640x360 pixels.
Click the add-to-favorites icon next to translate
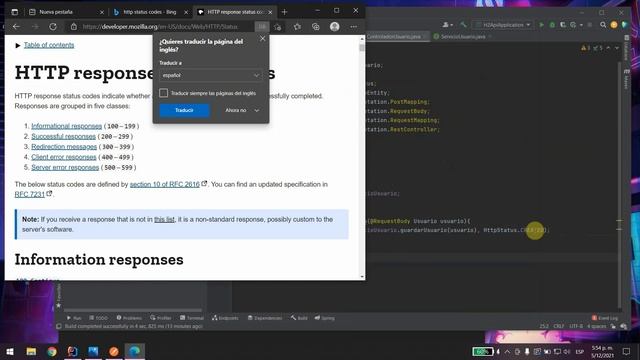(278, 27)
